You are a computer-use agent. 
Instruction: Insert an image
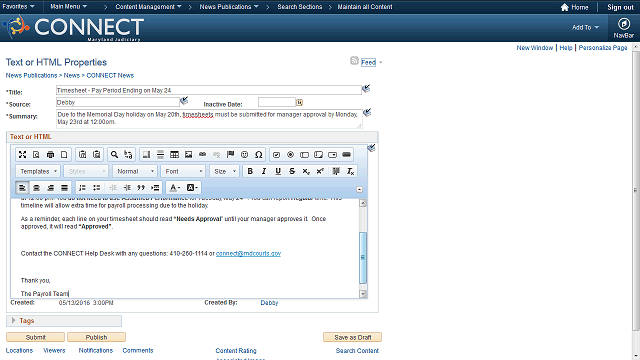click(x=188, y=155)
